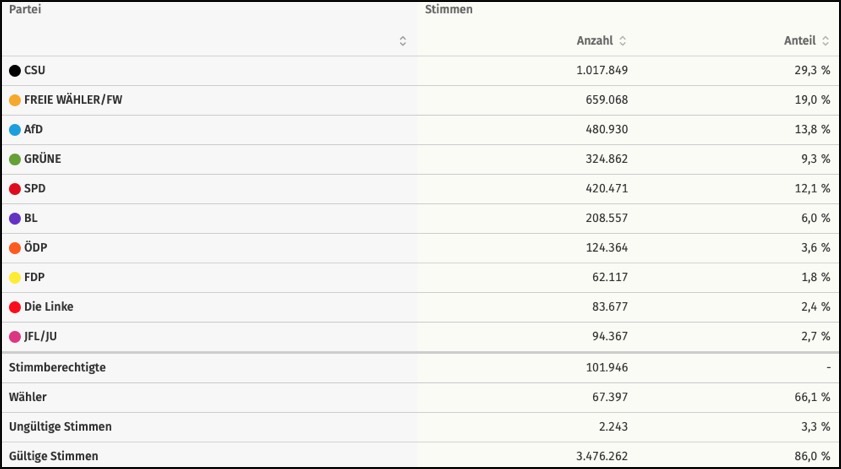Sort table by Partei column arrows
The height and width of the screenshot is (469, 841).
(403, 41)
